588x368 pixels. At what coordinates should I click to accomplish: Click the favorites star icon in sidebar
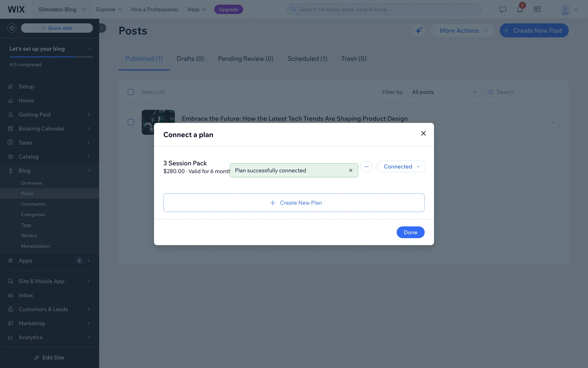point(12,28)
